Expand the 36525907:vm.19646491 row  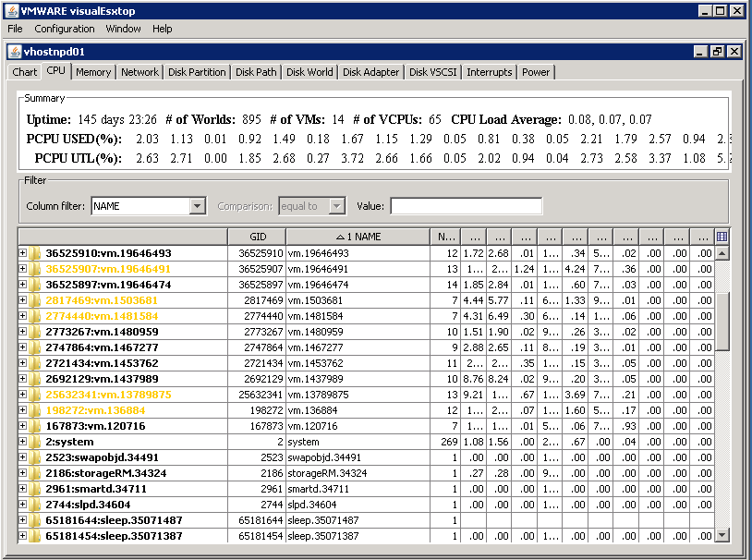click(x=22, y=268)
